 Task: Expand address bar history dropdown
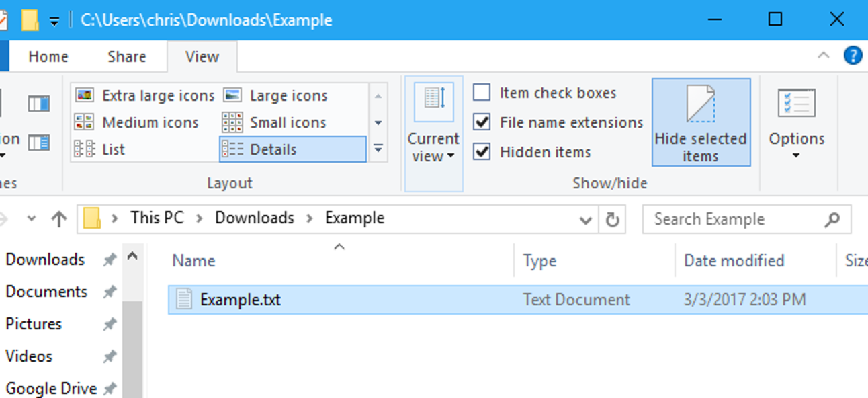[x=585, y=220]
